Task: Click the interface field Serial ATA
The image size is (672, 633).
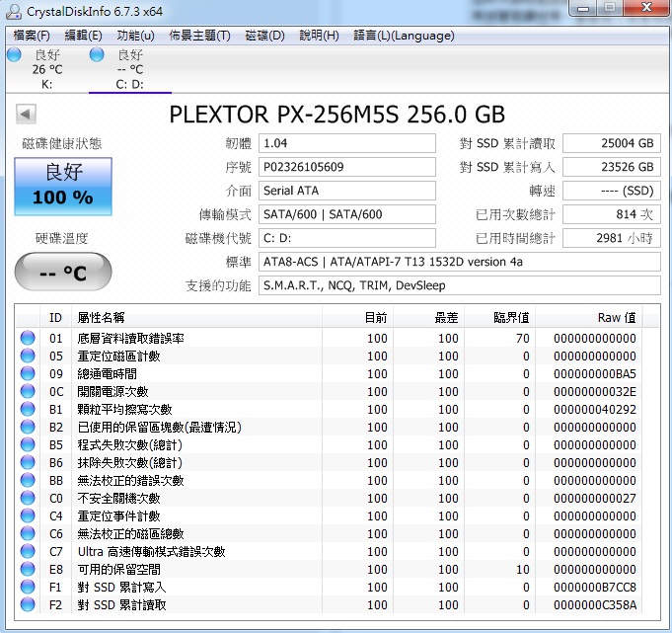Action: tap(346, 191)
